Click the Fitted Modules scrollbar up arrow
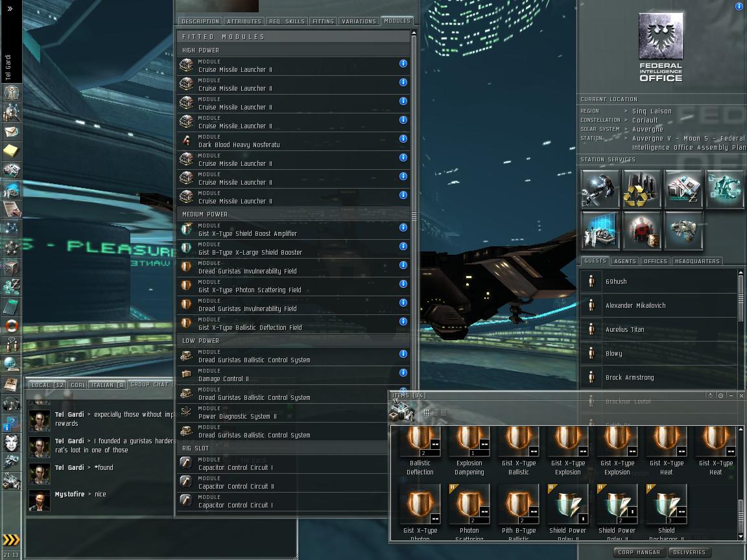 (414, 33)
